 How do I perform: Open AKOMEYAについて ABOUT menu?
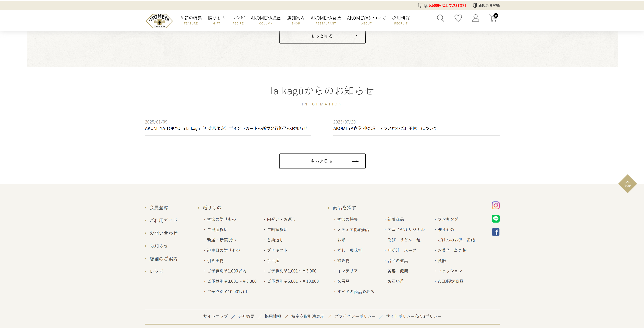[366, 20]
